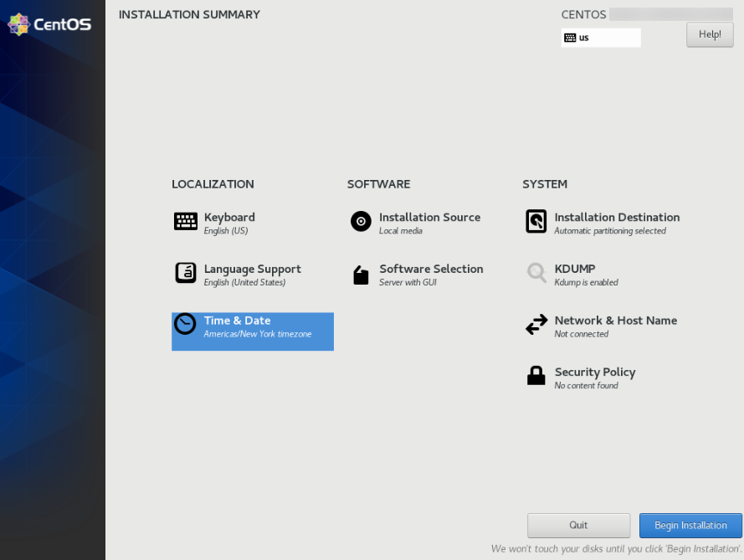Click the keyboard icon in the us layout box
Viewport: 744px width, 560px height.
[x=570, y=38]
